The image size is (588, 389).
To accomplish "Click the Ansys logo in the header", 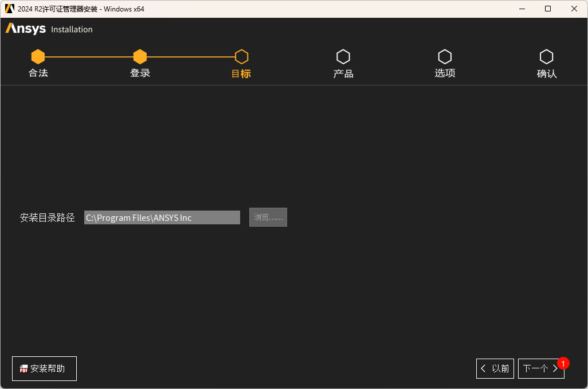I will (25, 29).
